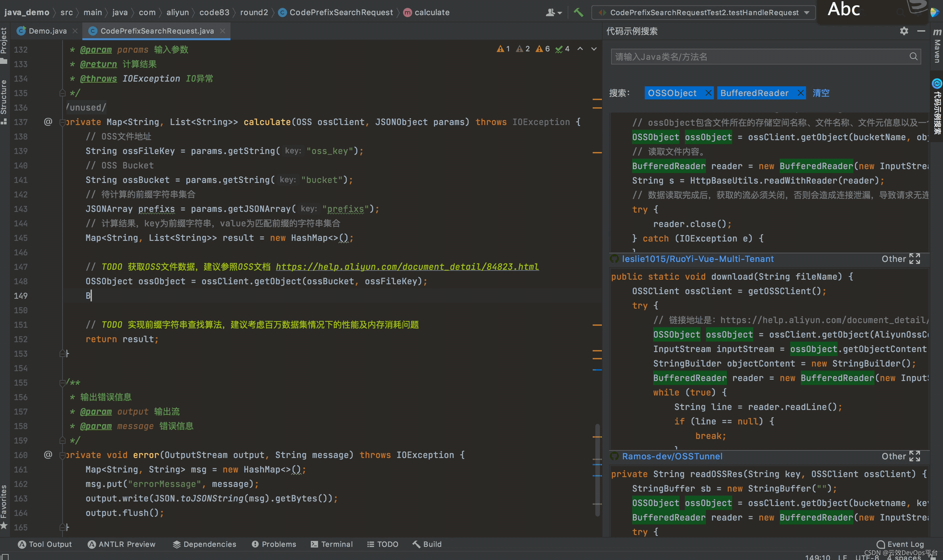Click the OSSObject tag in the search filter
943x560 pixels.
[672, 93]
